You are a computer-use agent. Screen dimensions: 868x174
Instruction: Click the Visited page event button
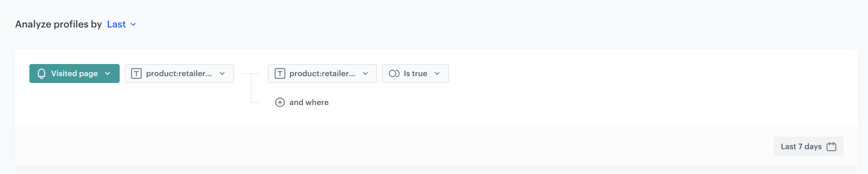[x=75, y=73]
